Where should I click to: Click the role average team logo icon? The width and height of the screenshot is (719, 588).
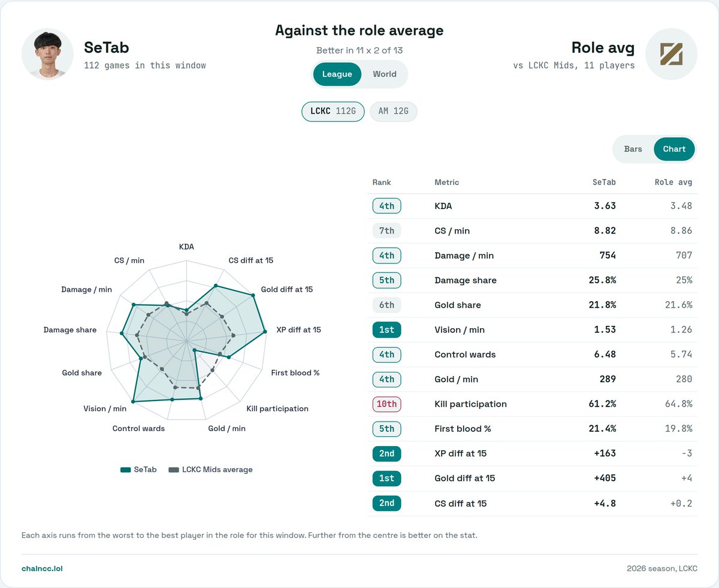click(671, 54)
